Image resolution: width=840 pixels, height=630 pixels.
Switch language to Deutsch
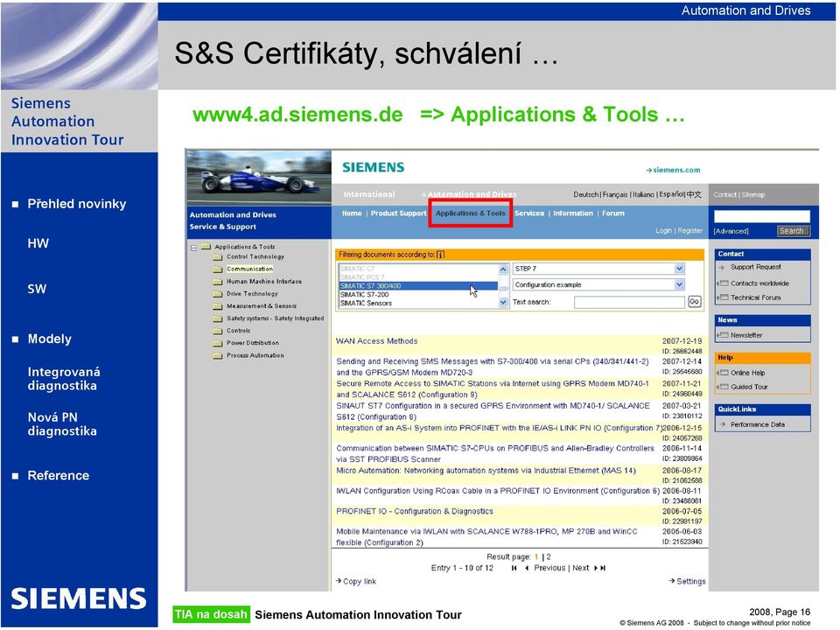coord(585,194)
